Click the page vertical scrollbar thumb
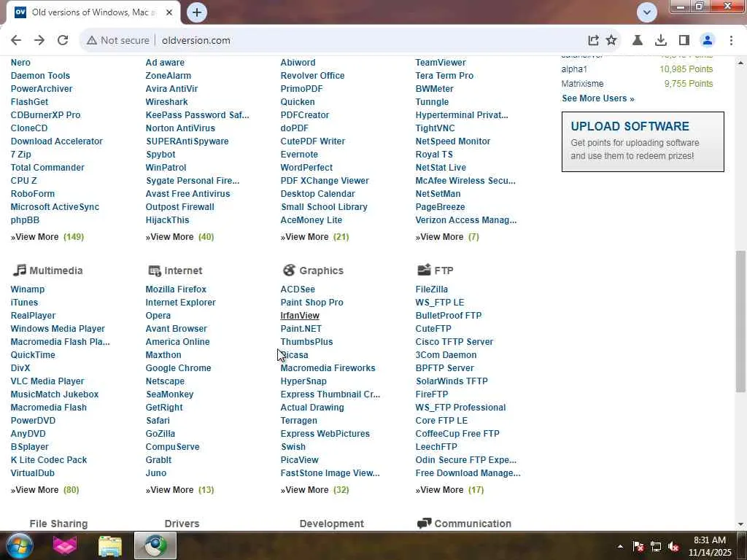 point(740,322)
